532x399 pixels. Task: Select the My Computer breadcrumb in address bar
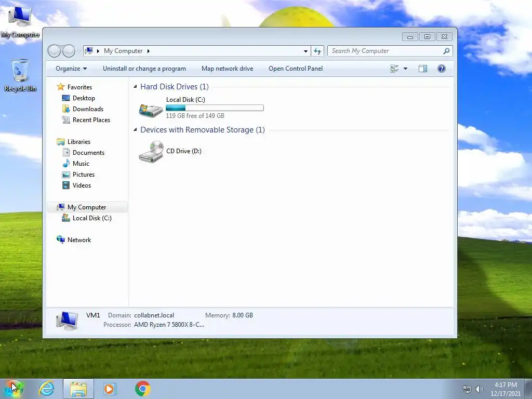pos(123,51)
